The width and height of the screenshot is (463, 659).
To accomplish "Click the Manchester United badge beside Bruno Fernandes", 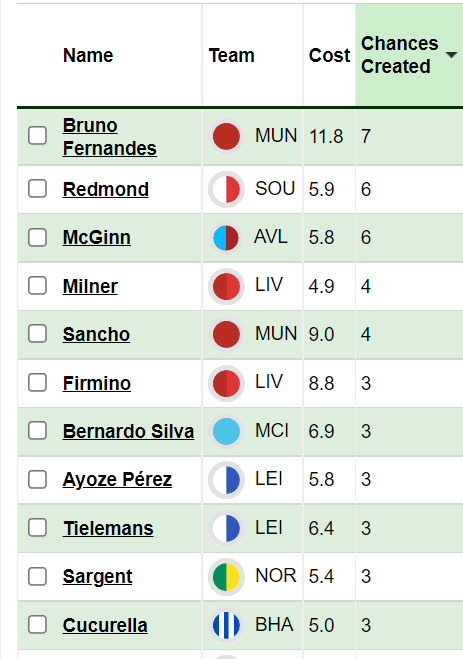I will [x=226, y=137].
